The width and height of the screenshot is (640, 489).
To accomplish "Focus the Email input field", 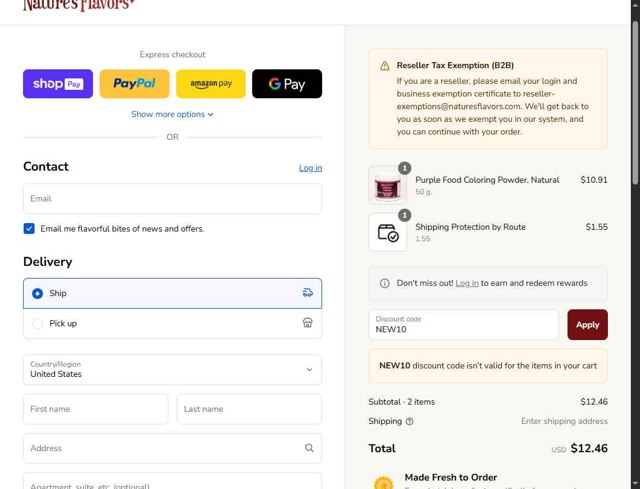I will 172,199.
